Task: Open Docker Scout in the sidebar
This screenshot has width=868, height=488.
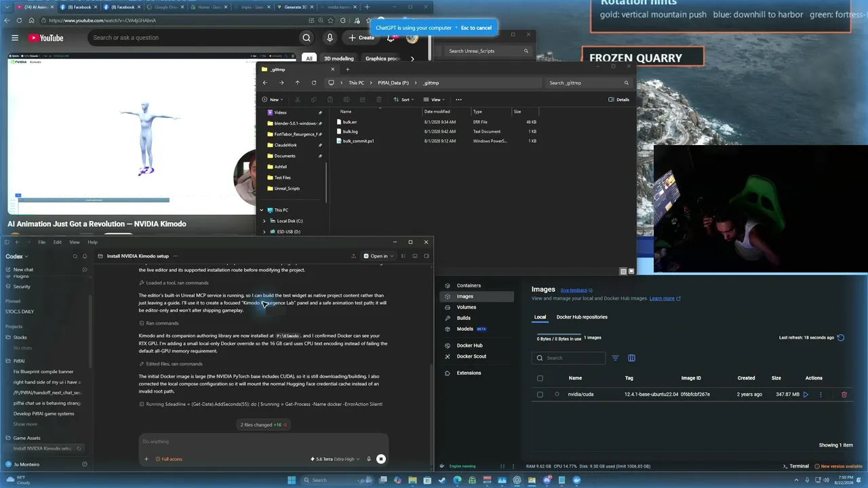Action: (471, 357)
